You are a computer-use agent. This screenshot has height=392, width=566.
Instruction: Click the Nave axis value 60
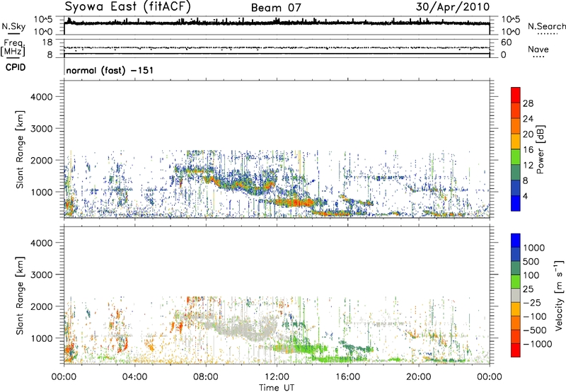pos(506,42)
